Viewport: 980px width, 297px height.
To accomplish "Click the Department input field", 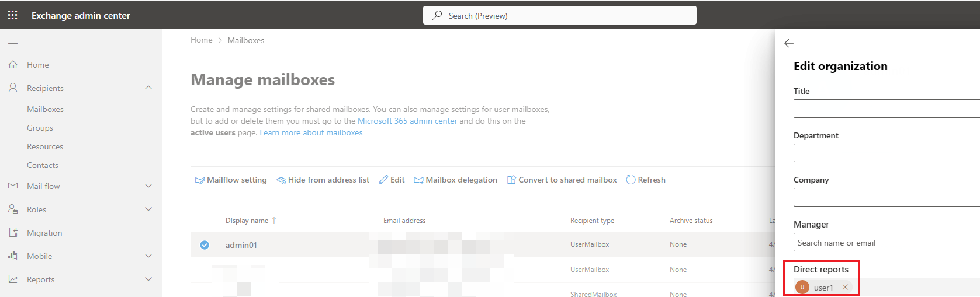I will [x=886, y=153].
